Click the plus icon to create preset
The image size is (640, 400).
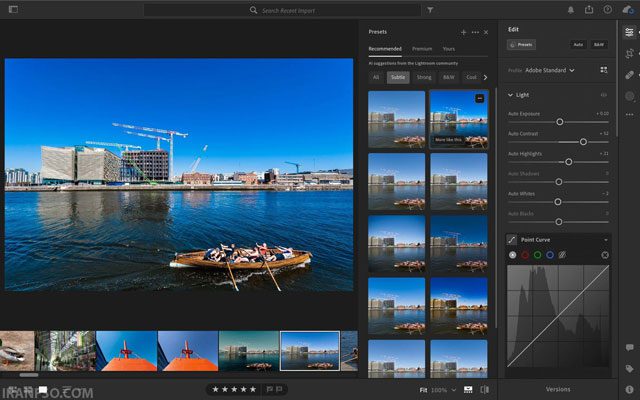(463, 32)
